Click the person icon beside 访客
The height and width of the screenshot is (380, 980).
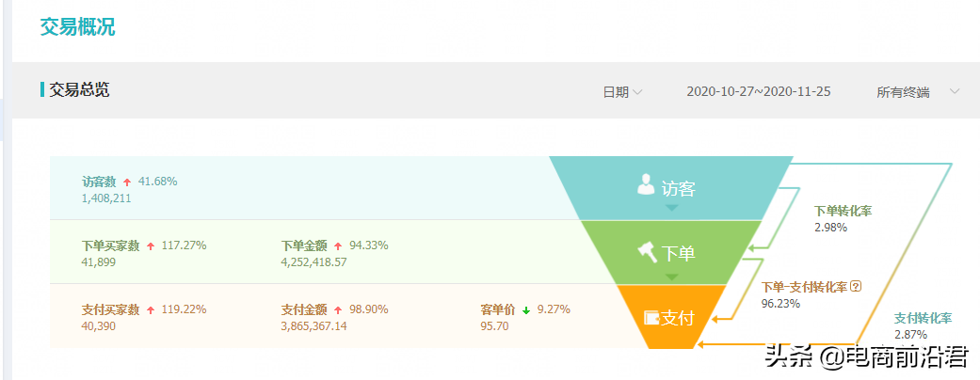click(x=646, y=184)
